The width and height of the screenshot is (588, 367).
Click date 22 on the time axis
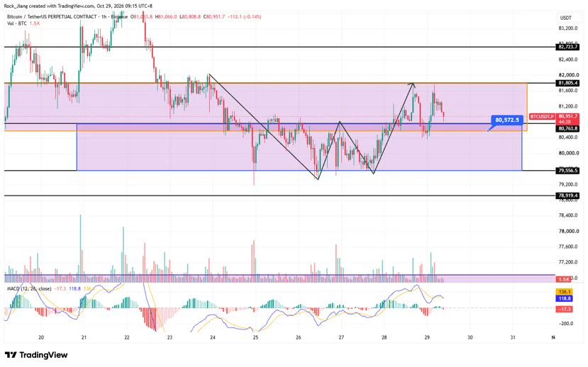coord(127,337)
